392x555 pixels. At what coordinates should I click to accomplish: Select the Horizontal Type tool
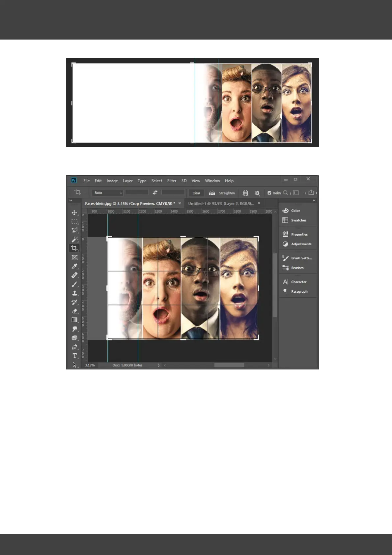(x=74, y=356)
